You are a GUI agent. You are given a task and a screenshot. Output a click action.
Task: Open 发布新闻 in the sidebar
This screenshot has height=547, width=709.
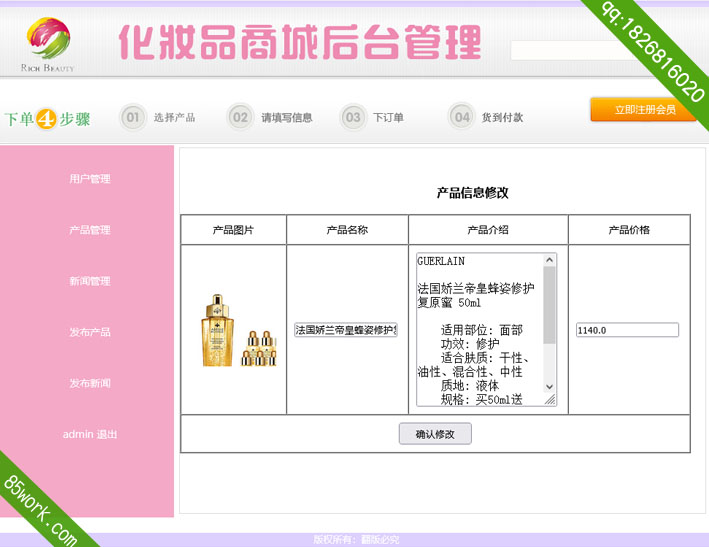pyautogui.click(x=90, y=383)
